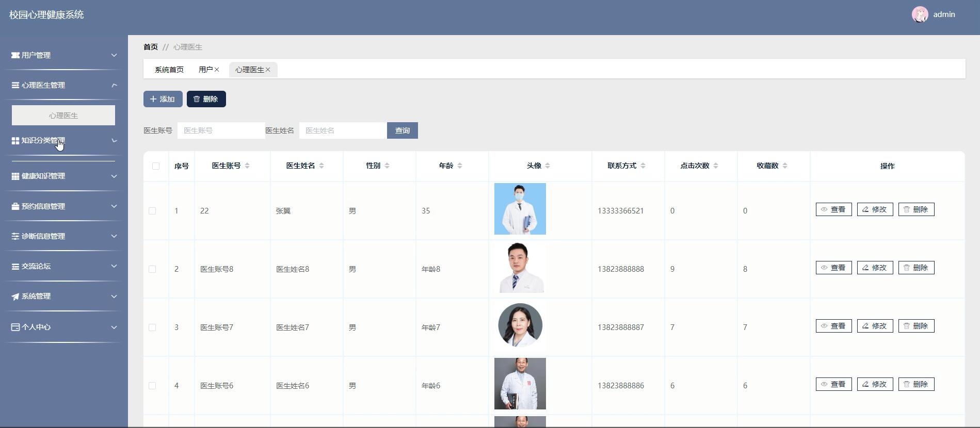Viewport: 980px width, 428px height.
Task: Click the 添加 button
Action: click(163, 99)
